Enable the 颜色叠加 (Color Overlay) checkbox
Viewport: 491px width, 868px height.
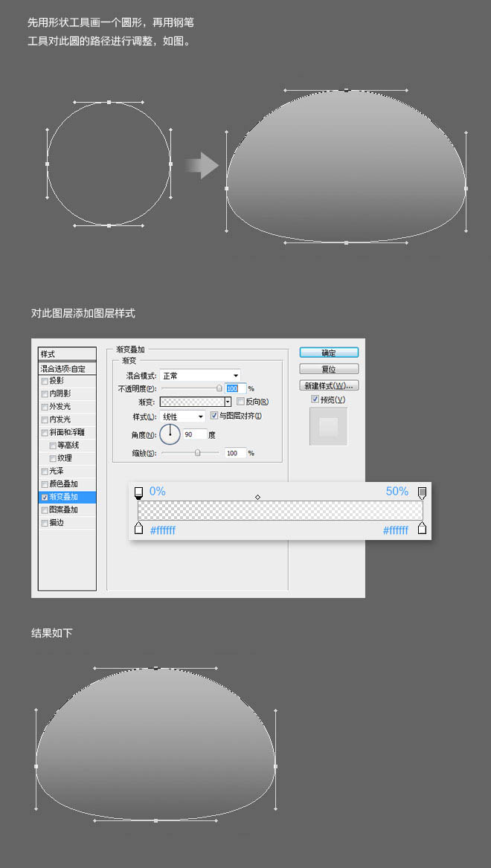point(45,483)
